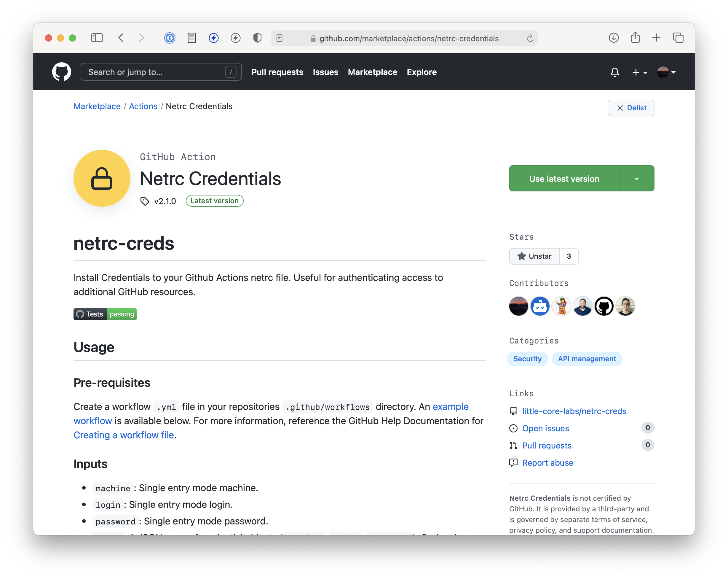Image resolution: width=728 pixels, height=579 pixels.
Task: Focus the Search or jump to field
Action: 161,72
